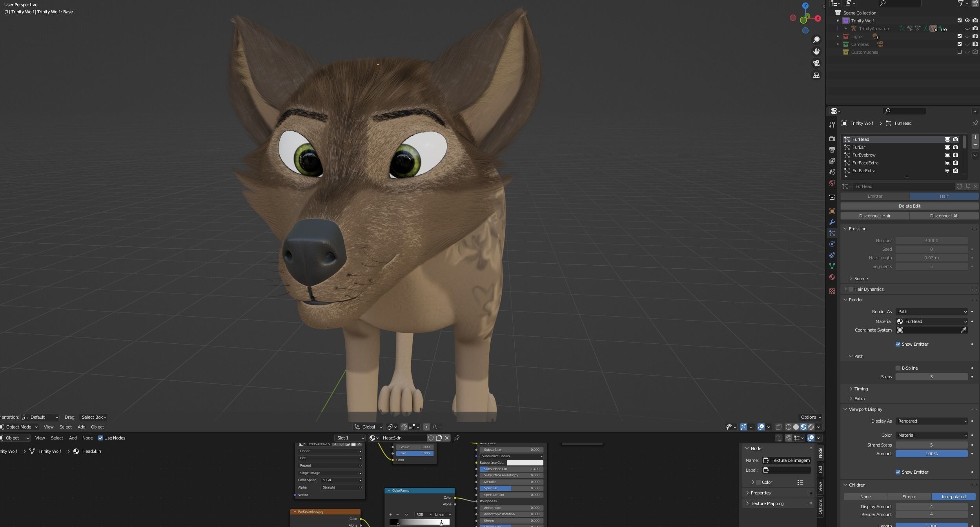Unlink the HeadSkin material with X icon
Screen dimensions: 980x527
[447, 438]
